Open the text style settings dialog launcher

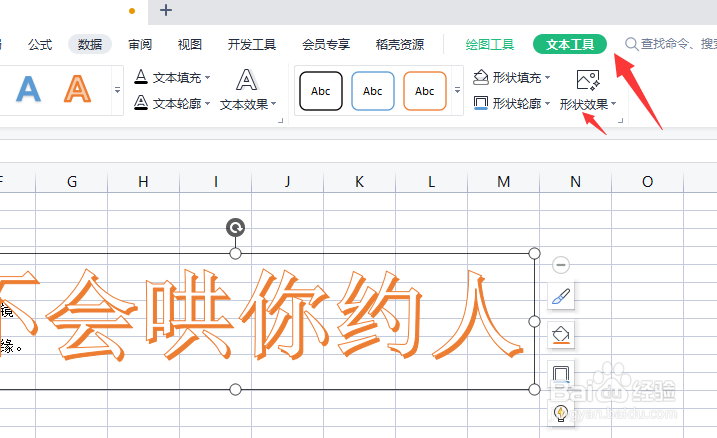pyautogui.click(x=281, y=121)
